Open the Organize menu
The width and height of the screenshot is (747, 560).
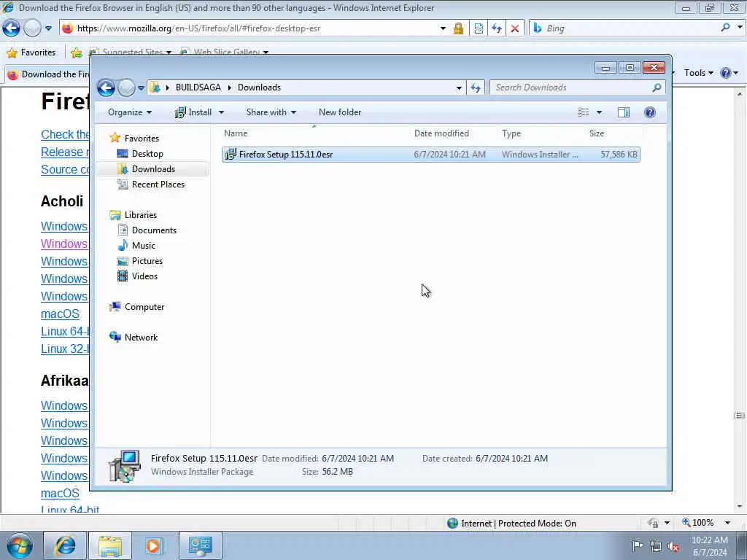click(x=130, y=112)
